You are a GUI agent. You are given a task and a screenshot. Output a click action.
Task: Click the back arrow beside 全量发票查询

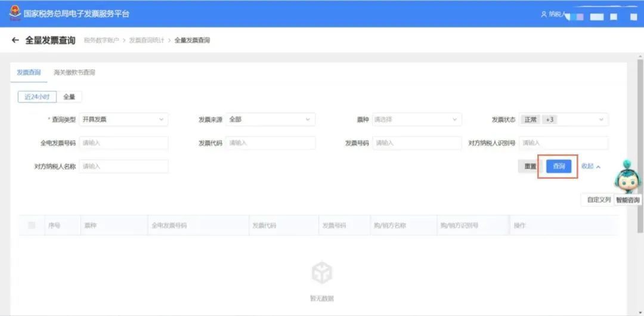15,41
